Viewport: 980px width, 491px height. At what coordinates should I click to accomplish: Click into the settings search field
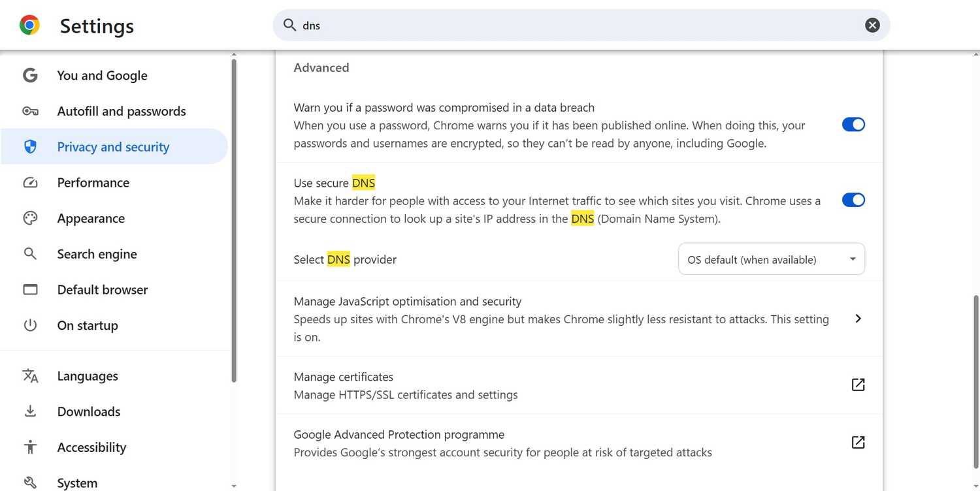click(581, 25)
